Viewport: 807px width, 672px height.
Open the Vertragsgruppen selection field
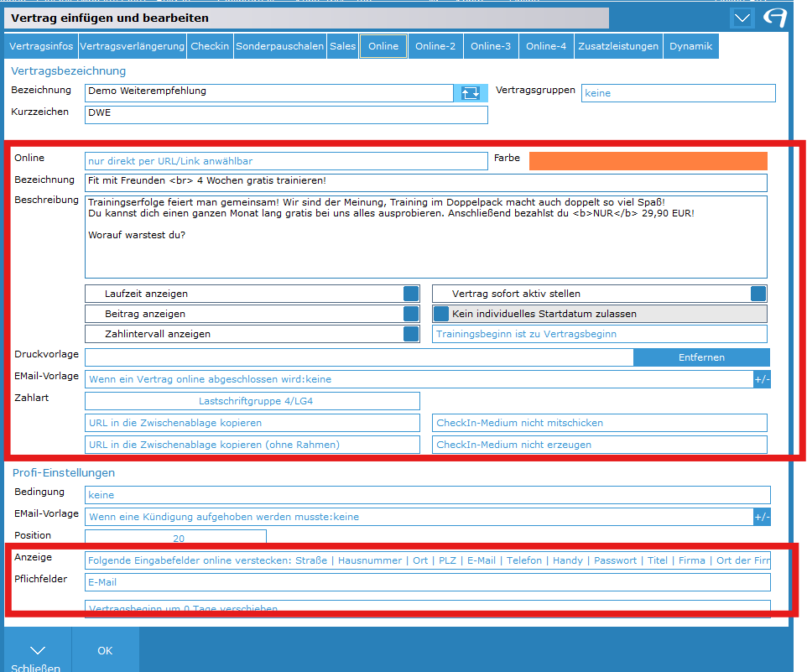[x=678, y=93]
